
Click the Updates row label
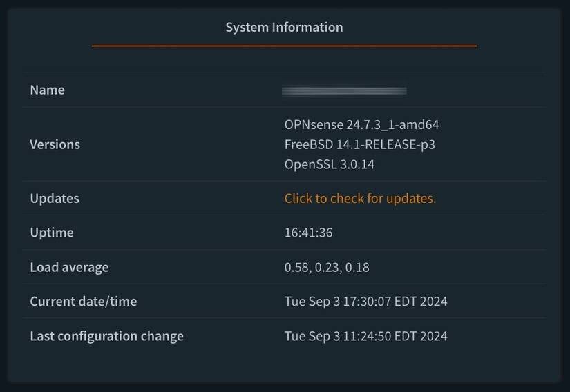55,198
